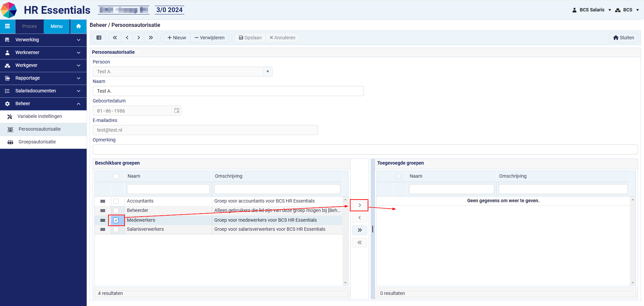The height and width of the screenshot is (306, 644).
Task: Uncheck the Medewerkers group checkbox
Action: [x=116, y=220]
